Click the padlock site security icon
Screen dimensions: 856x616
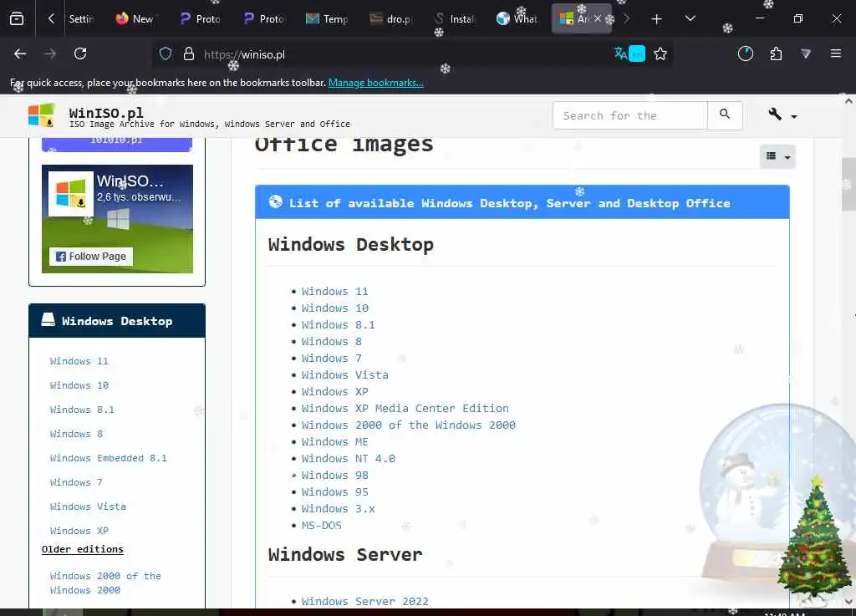pyautogui.click(x=189, y=54)
